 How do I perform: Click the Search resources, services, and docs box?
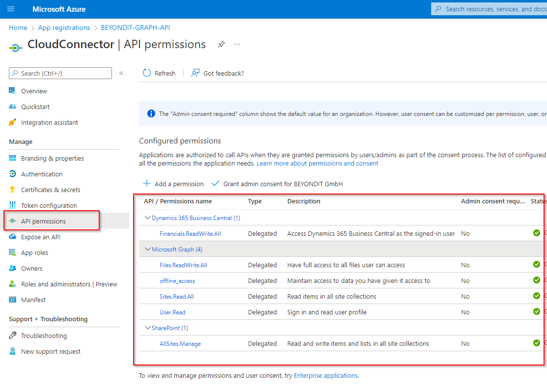(489, 9)
